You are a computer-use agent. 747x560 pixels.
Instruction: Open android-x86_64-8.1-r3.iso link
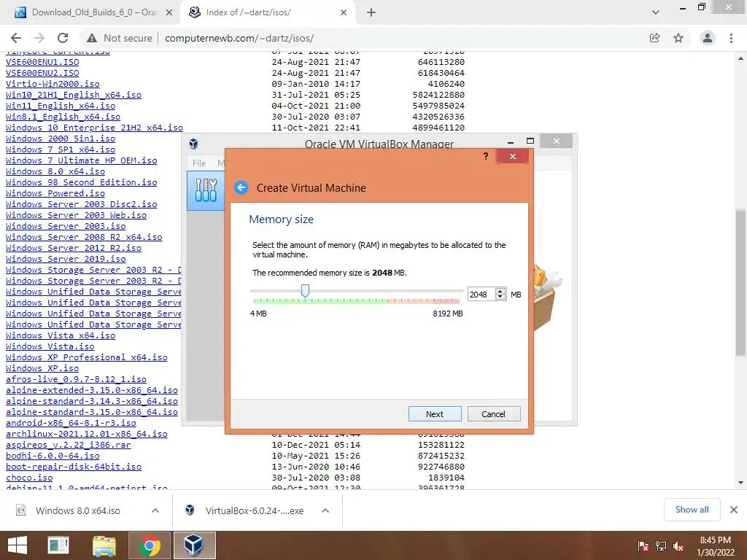(x=71, y=423)
